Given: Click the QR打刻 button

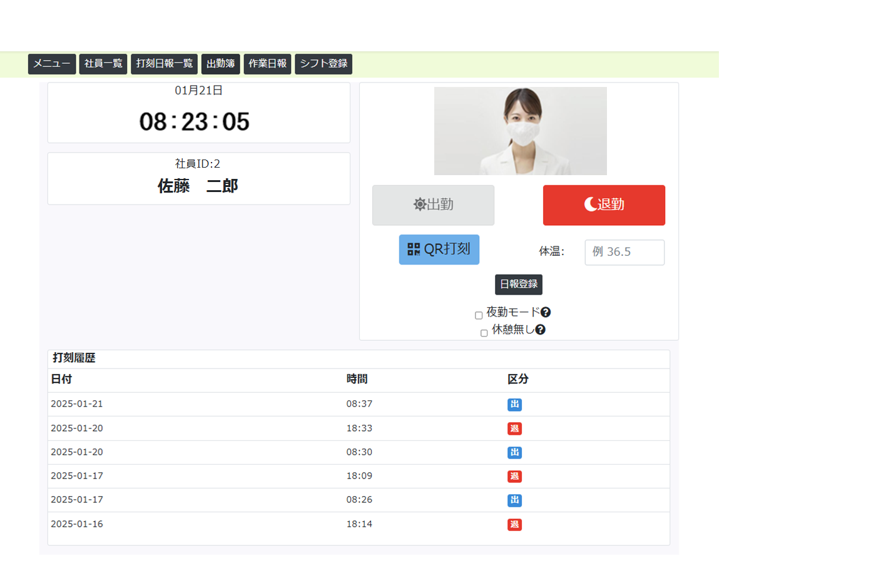Looking at the screenshot, I should (439, 250).
